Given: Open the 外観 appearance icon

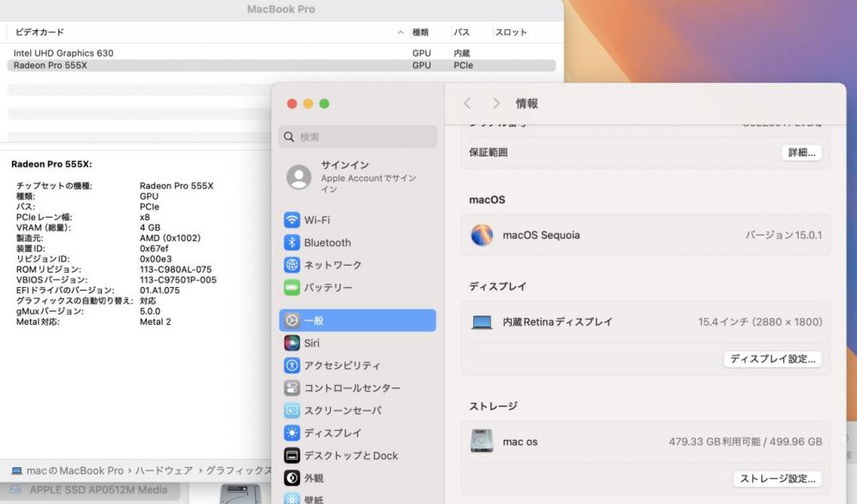Looking at the screenshot, I should coord(292,478).
